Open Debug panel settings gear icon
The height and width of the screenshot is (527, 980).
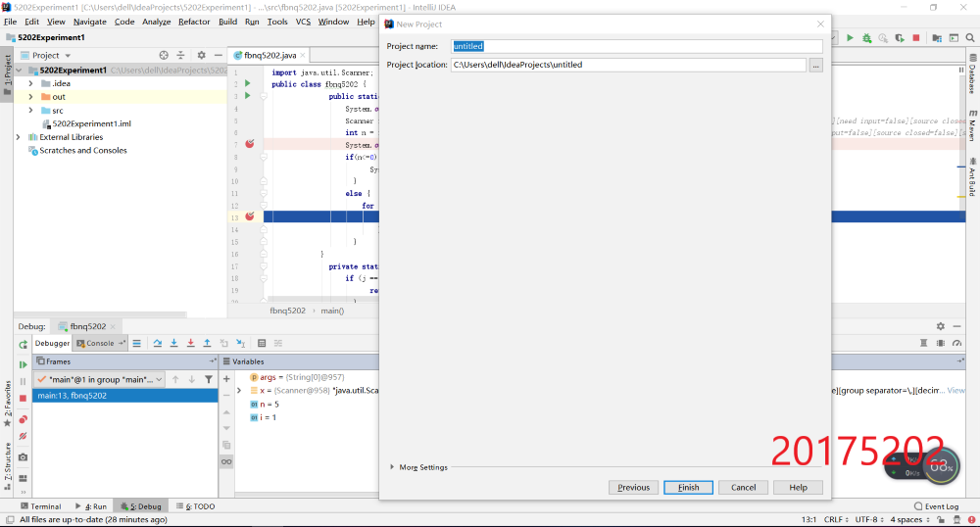(x=941, y=326)
